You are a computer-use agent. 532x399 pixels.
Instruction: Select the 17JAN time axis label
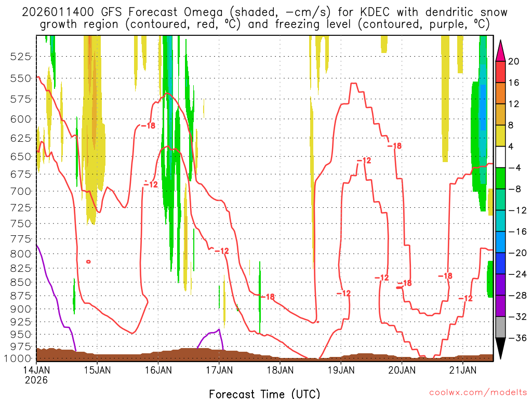[x=219, y=370]
